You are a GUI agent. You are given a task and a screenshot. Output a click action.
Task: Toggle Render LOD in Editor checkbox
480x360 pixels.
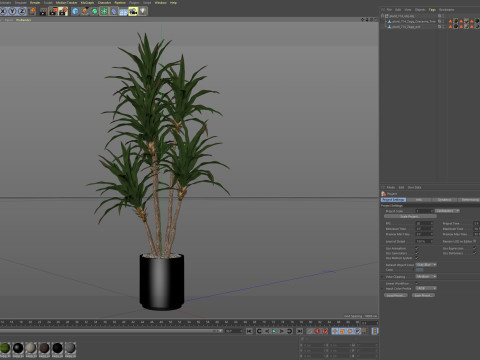coord(475,241)
